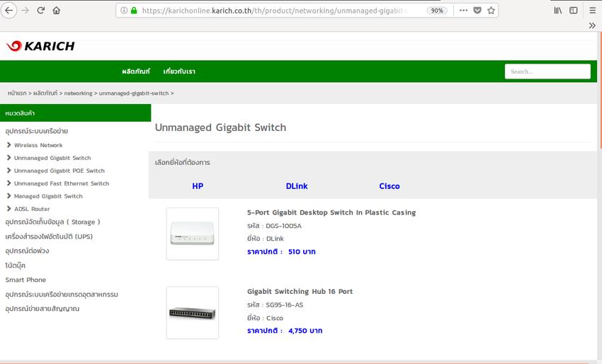Viewport: 602px width, 364px height.
Task: Open the โน้ตบุ๊ค category
Action: click(x=15, y=266)
